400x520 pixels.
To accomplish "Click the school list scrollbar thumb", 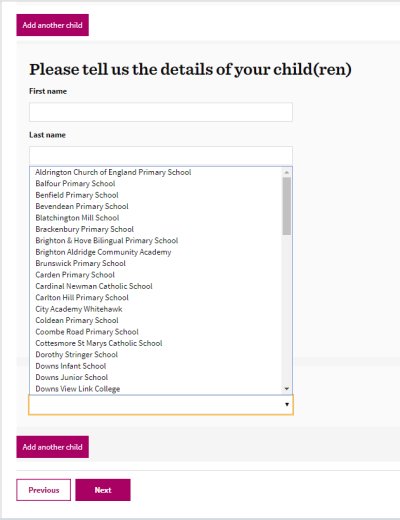I will pos(287,206).
